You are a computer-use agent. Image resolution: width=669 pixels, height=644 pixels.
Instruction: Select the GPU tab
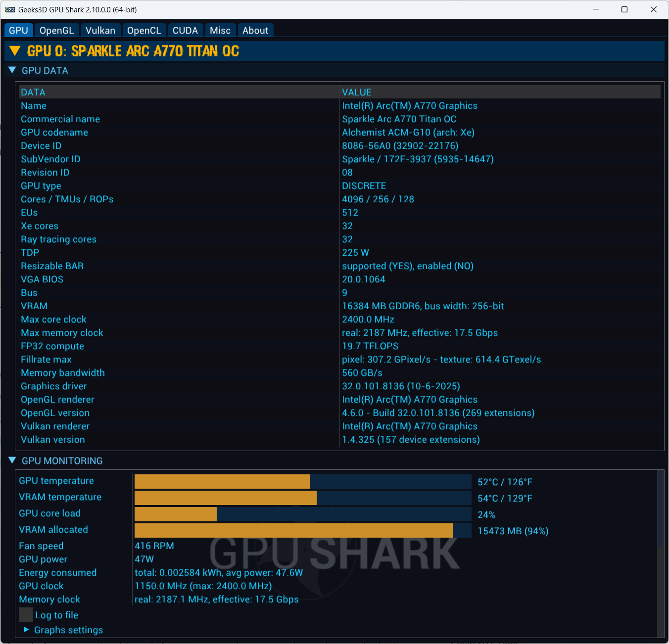pyautogui.click(x=19, y=30)
